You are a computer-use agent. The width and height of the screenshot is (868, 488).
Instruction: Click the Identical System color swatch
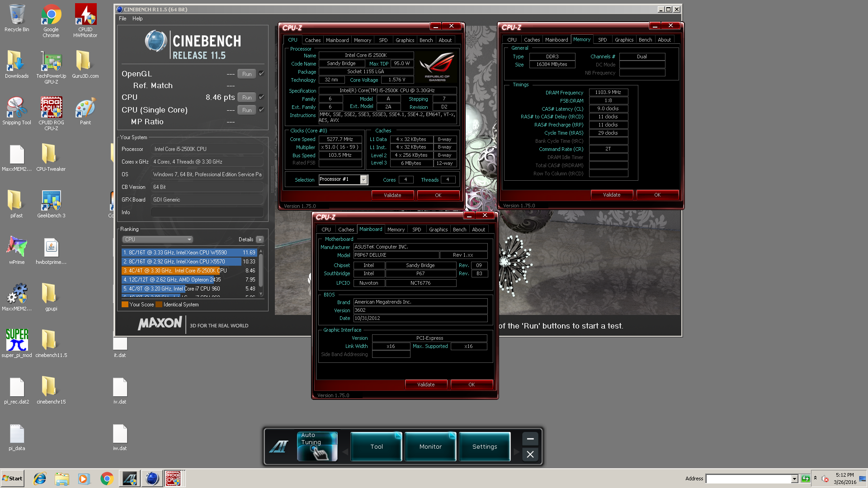click(x=159, y=305)
